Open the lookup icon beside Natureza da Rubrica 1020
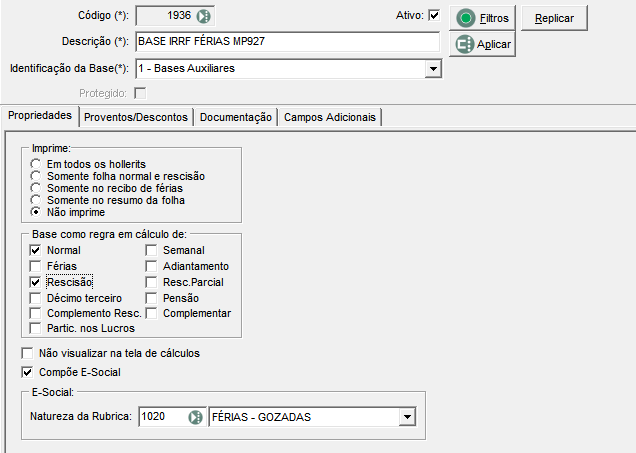This screenshot has height=453, width=636. [196, 417]
